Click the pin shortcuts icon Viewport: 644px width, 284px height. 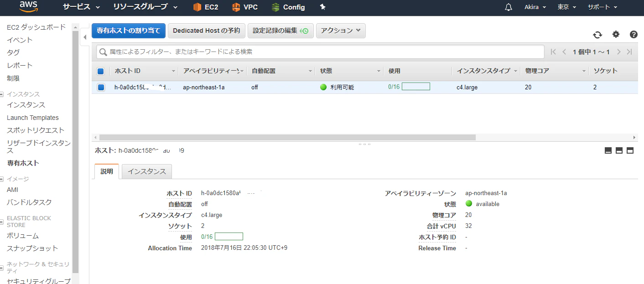[x=323, y=7]
